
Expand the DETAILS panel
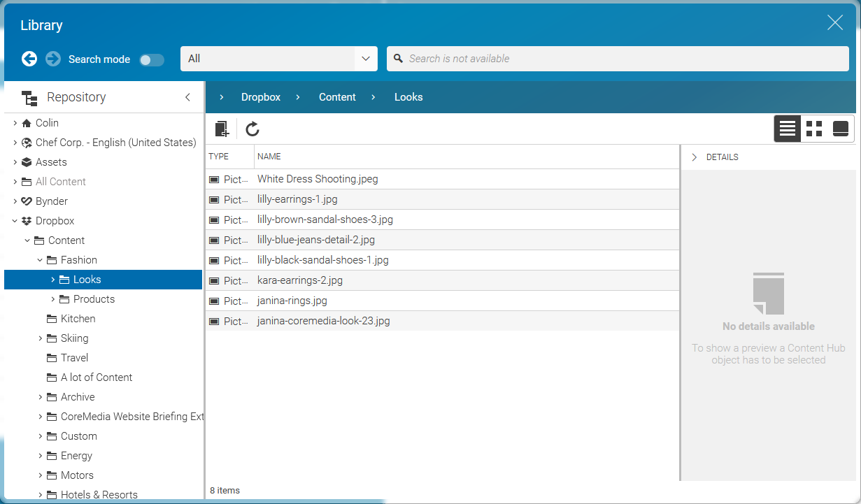pos(693,157)
